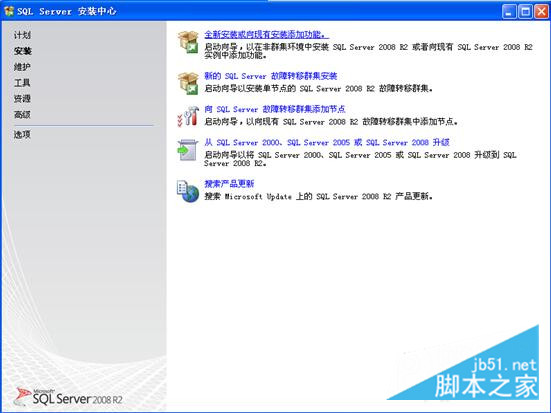This screenshot has width=551, height=413.
Task: Click description 启动向导以安装单节点的 SQL Server
Action: point(273,88)
